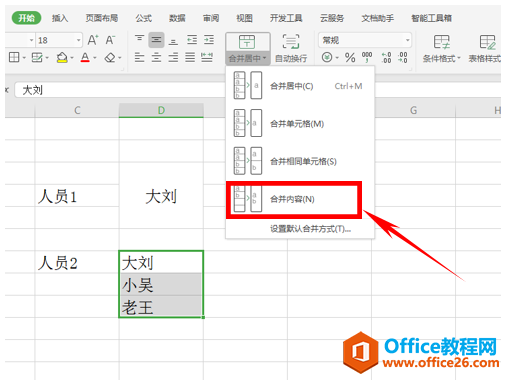Open the 视图 ribbon tab
Screen dimensions: 506x380
click(244, 18)
